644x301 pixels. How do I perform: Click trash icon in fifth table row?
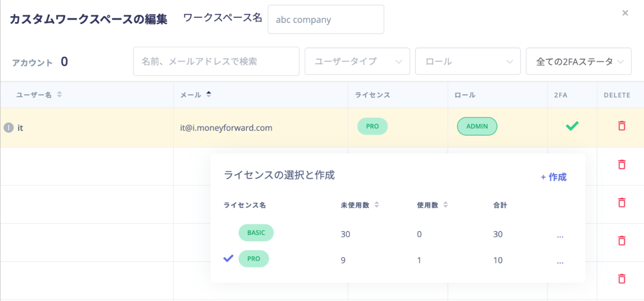click(x=622, y=278)
